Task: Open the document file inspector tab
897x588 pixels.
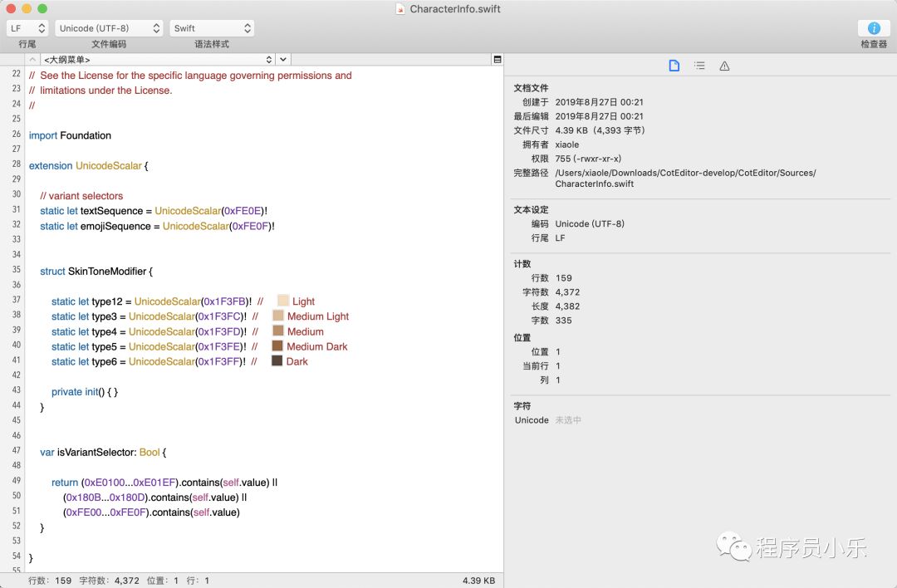Action: (x=674, y=66)
